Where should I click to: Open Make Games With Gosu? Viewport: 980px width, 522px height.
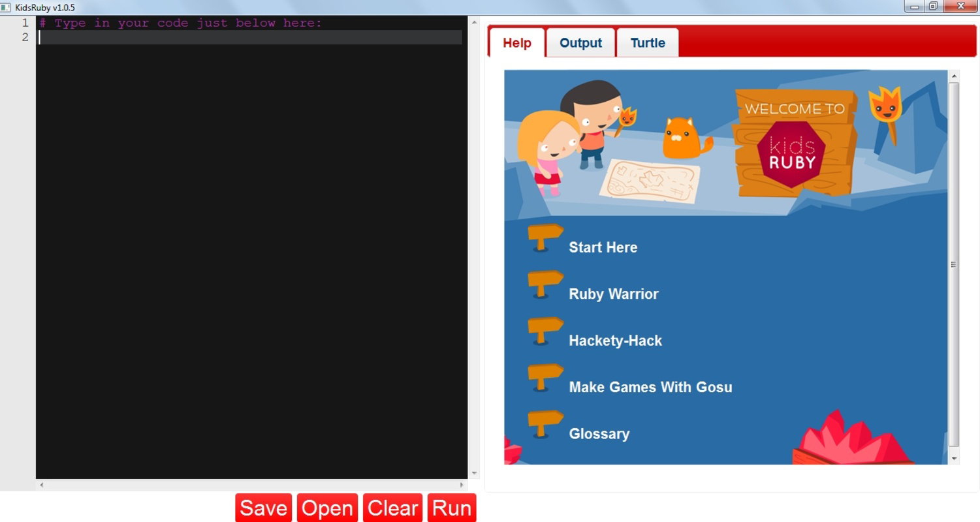click(650, 387)
